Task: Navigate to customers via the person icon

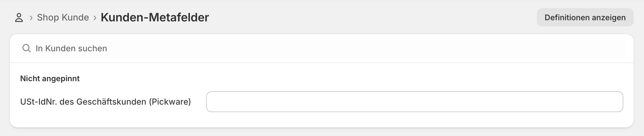Action: click(x=19, y=18)
